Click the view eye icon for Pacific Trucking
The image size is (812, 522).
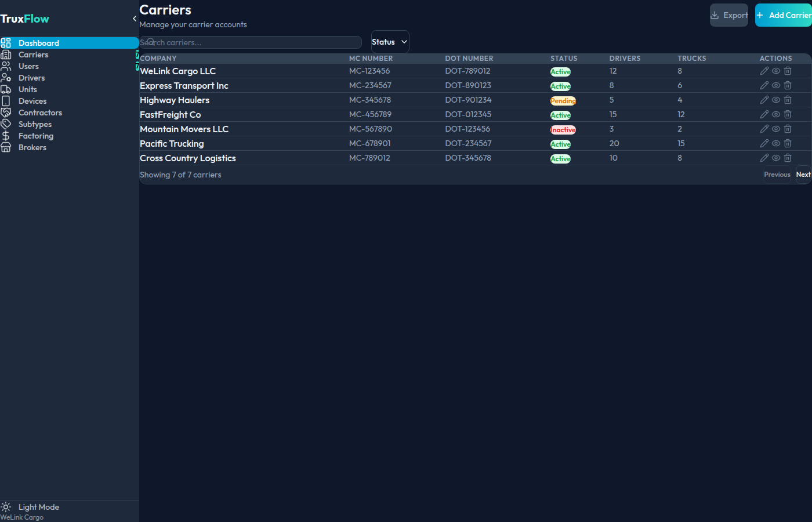775,143
